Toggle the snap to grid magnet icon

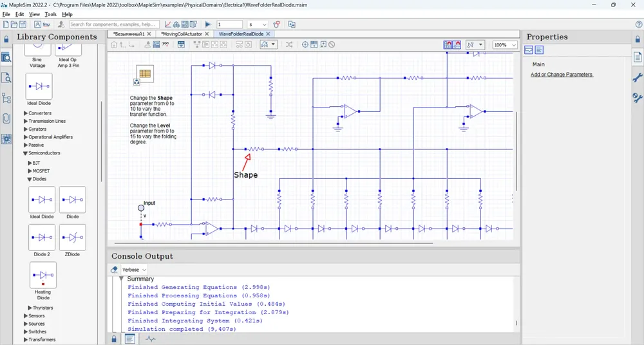coord(448,45)
